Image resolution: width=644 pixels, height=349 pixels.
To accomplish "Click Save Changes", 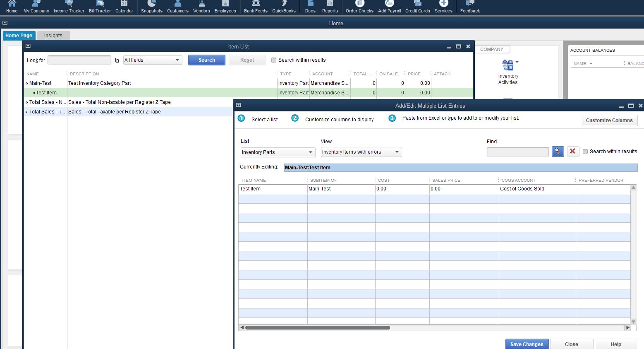I will (527, 344).
